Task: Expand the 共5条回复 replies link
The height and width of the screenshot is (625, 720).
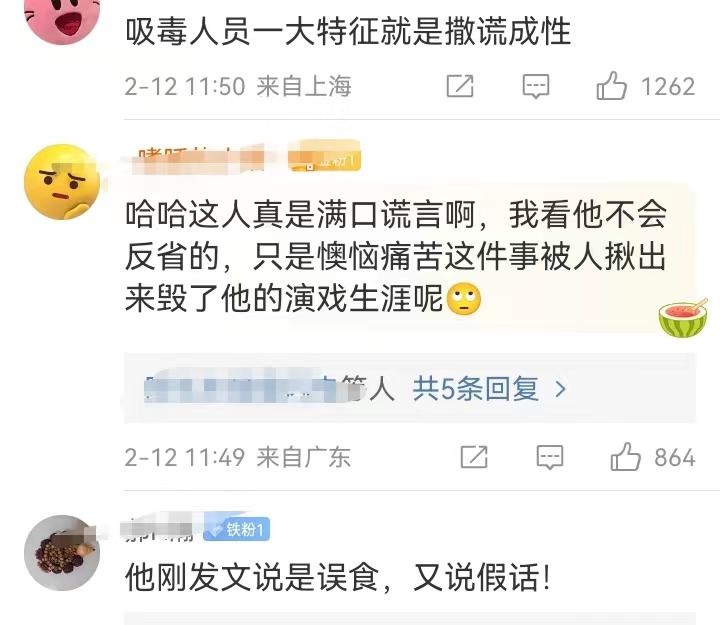Action: (475, 389)
